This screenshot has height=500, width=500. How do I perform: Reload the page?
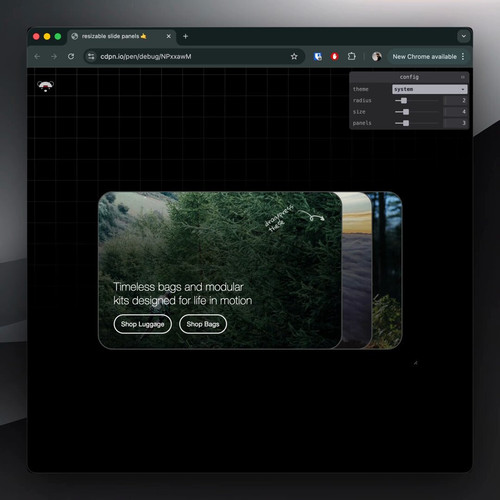tap(71, 56)
